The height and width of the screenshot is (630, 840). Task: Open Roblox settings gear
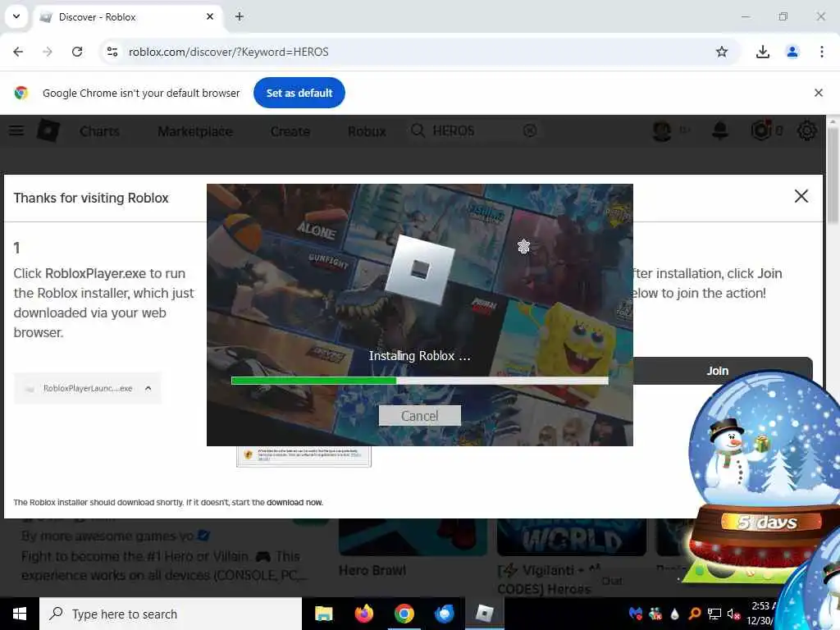pyautogui.click(x=807, y=130)
